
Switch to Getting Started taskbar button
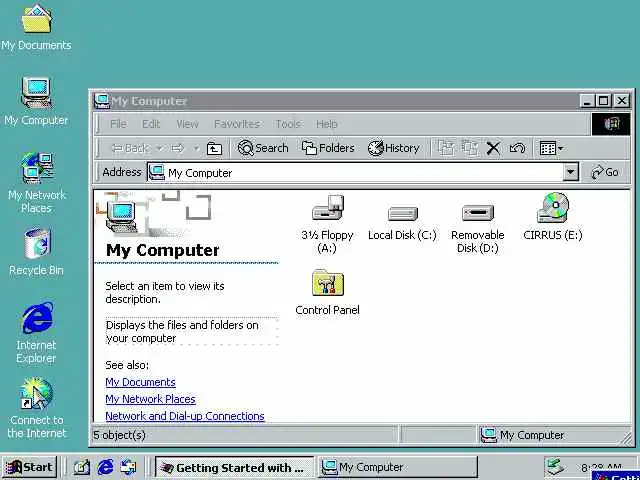pos(234,467)
